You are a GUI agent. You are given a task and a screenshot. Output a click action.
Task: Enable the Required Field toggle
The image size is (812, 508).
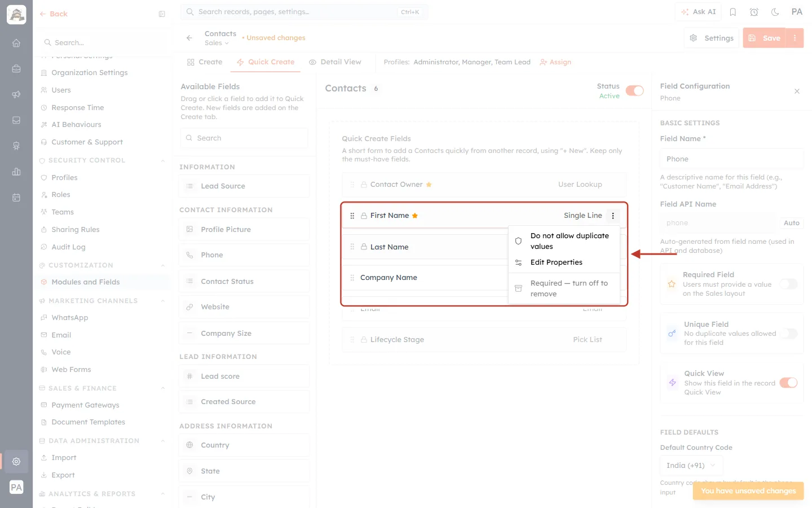[789, 284]
